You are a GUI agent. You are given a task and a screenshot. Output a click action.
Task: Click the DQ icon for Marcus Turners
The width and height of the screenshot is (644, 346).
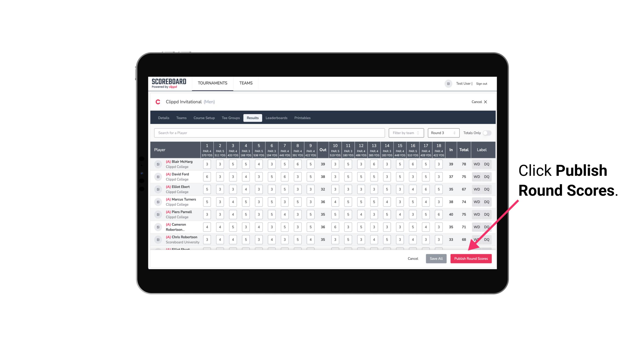point(487,202)
